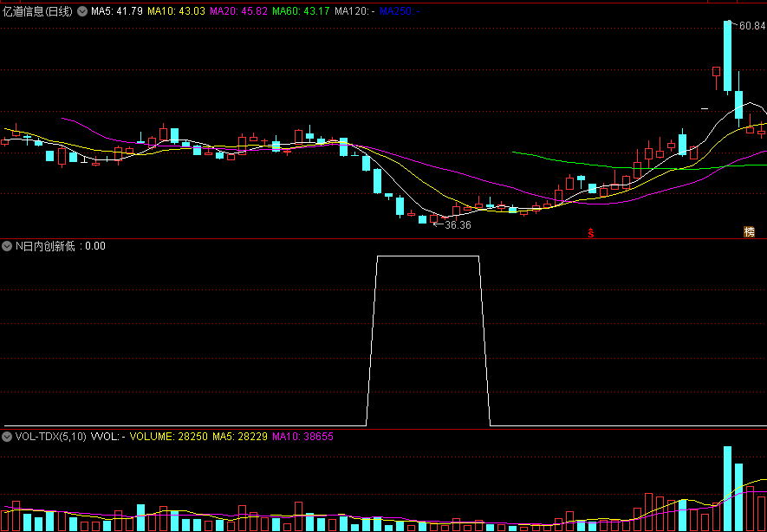Click the volume MA5: 28229 value
This screenshot has width=767, height=532.
coord(240,437)
